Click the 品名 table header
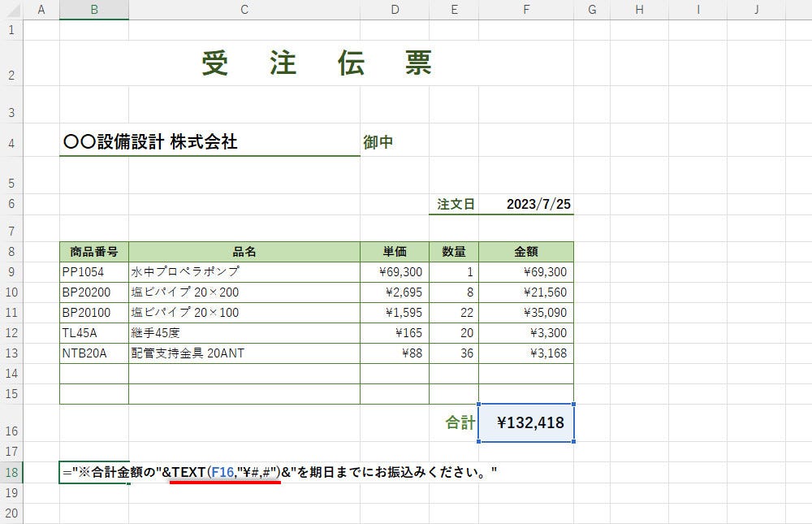 pyautogui.click(x=244, y=252)
